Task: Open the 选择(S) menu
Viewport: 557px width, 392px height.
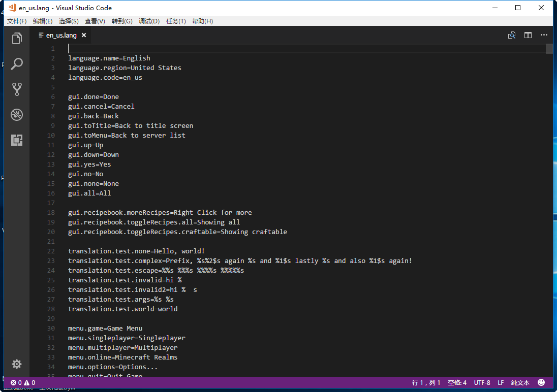Action: [x=69, y=21]
